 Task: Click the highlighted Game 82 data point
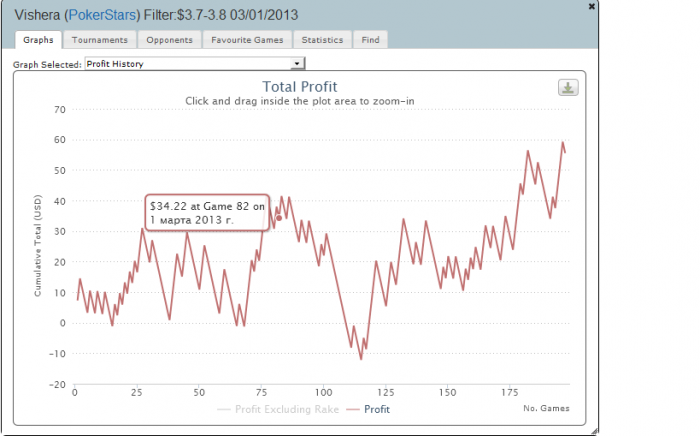coord(279,218)
